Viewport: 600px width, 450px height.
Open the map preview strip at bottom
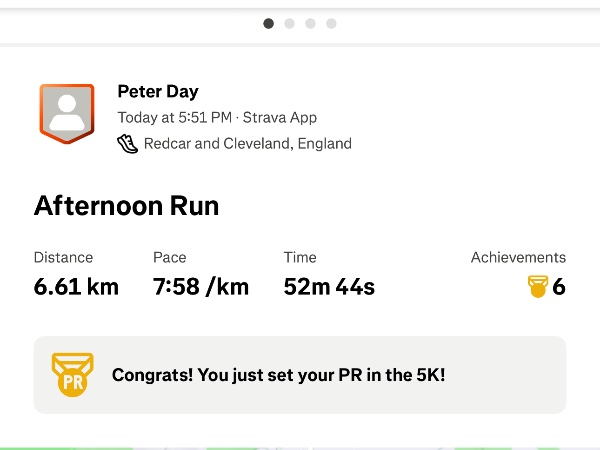coord(300,446)
